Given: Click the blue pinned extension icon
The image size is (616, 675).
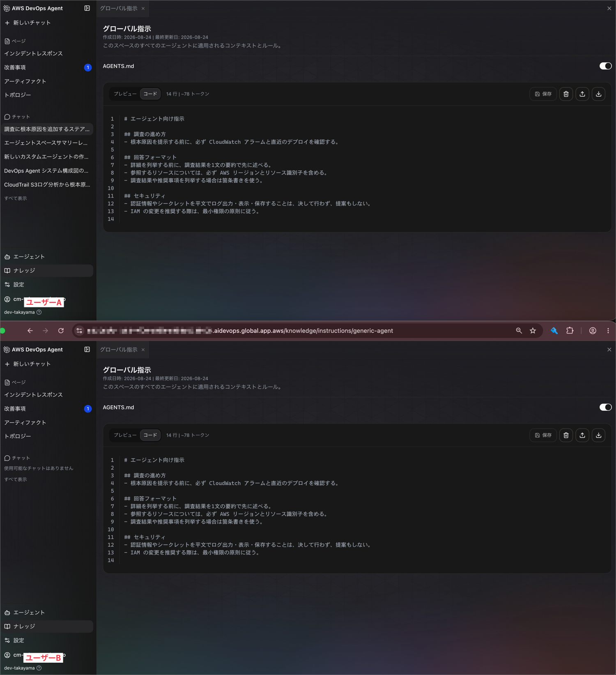Looking at the screenshot, I should click(554, 331).
